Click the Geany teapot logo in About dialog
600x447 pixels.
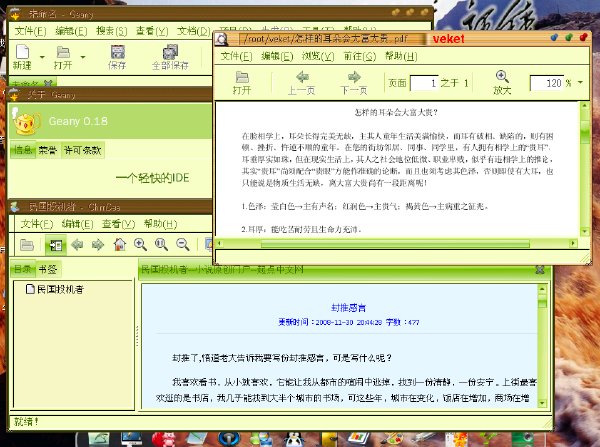[26, 122]
